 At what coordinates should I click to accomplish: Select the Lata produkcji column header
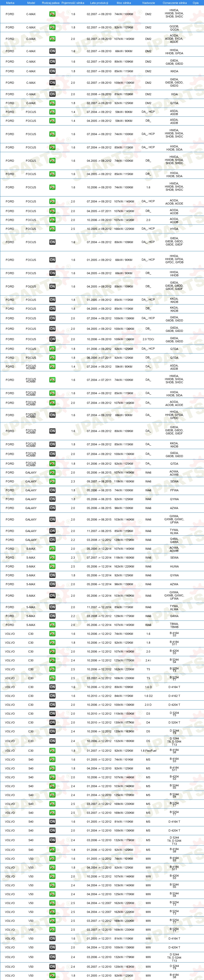(x=99, y=3)
